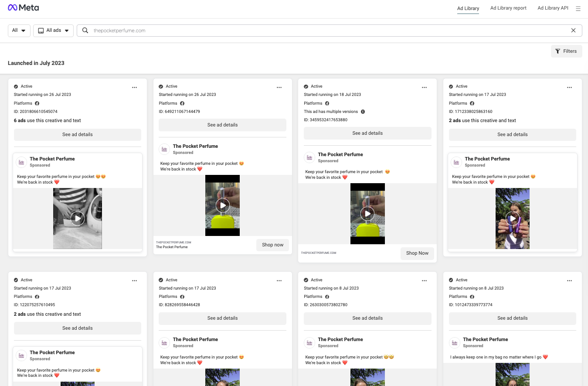Play the green perfume bottle video
This screenshot has width=588, height=386.
coord(222,205)
